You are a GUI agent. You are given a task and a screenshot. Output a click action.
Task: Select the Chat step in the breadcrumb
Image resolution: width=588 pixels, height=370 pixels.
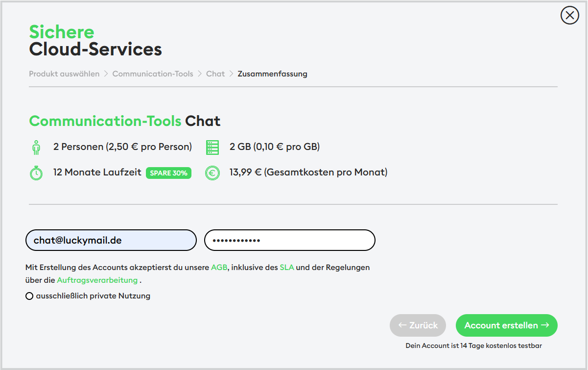[x=215, y=74]
